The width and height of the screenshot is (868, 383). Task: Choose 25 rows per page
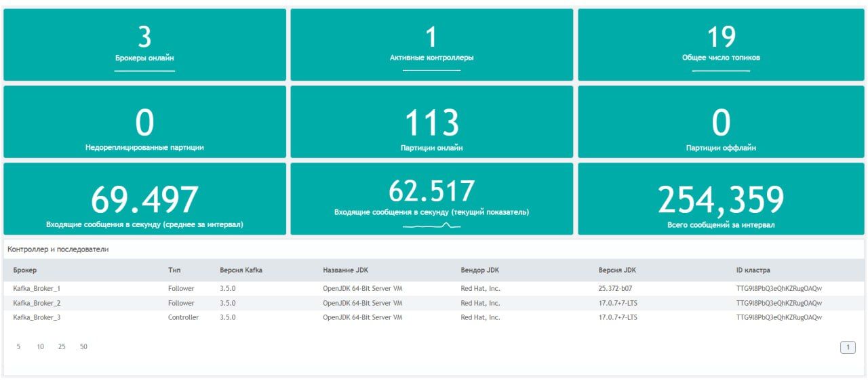(62, 347)
